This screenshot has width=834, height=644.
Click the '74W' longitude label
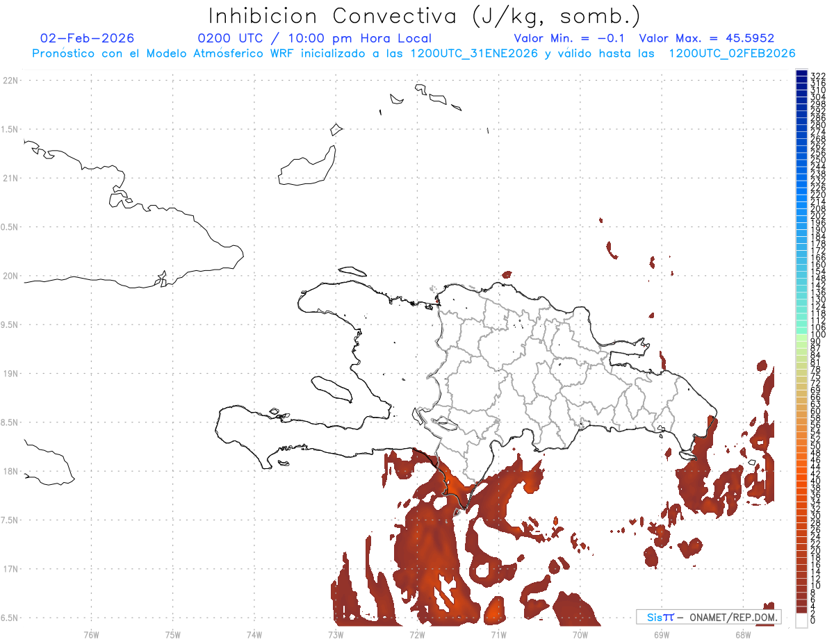(x=254, y=634)
